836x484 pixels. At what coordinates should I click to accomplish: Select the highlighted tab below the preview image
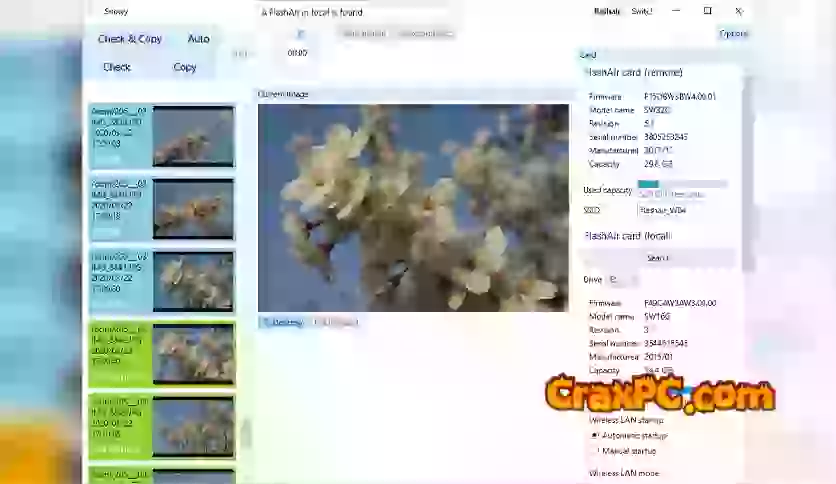pyautogui.click(x=282, y=322)
